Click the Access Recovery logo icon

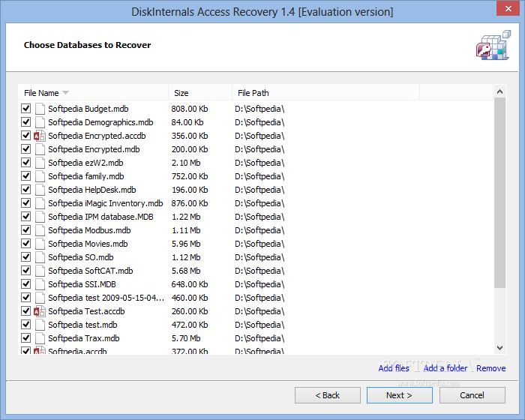(493, 46)
